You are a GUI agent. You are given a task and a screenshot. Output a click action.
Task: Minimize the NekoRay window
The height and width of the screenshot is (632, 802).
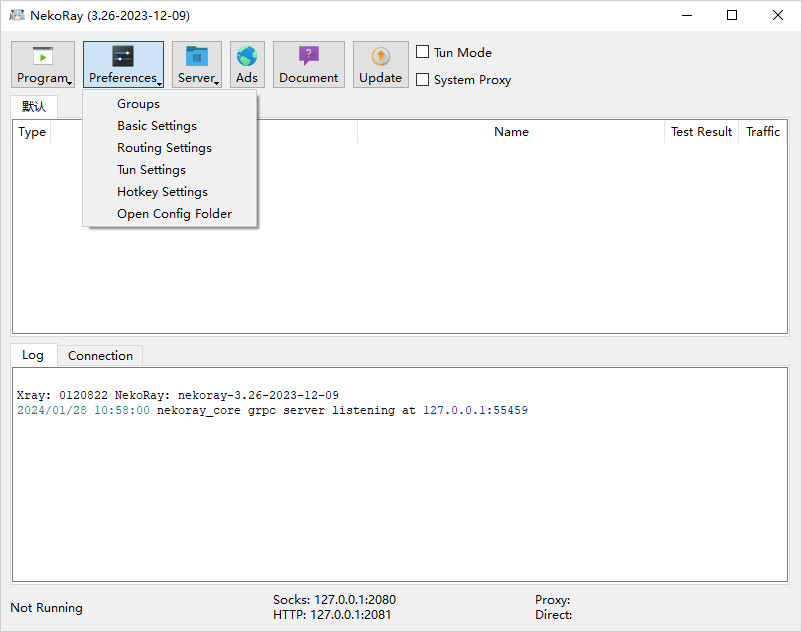coord(687,15)
